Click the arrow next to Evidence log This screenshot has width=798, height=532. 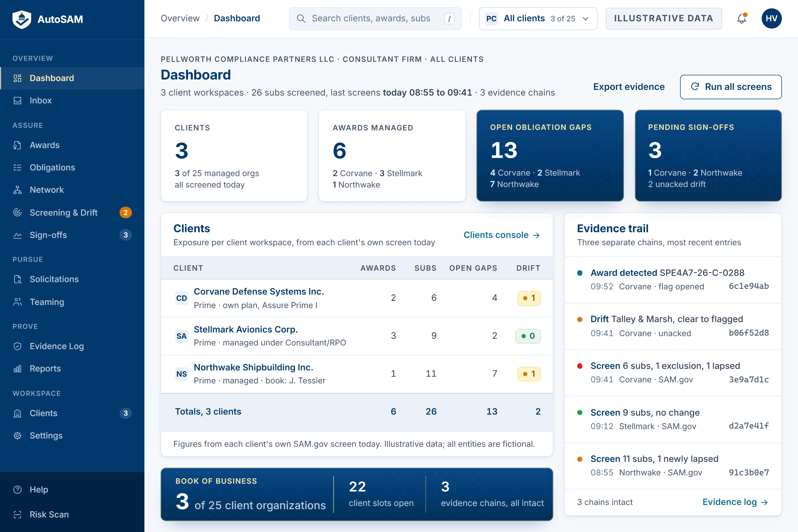point(764,502)
